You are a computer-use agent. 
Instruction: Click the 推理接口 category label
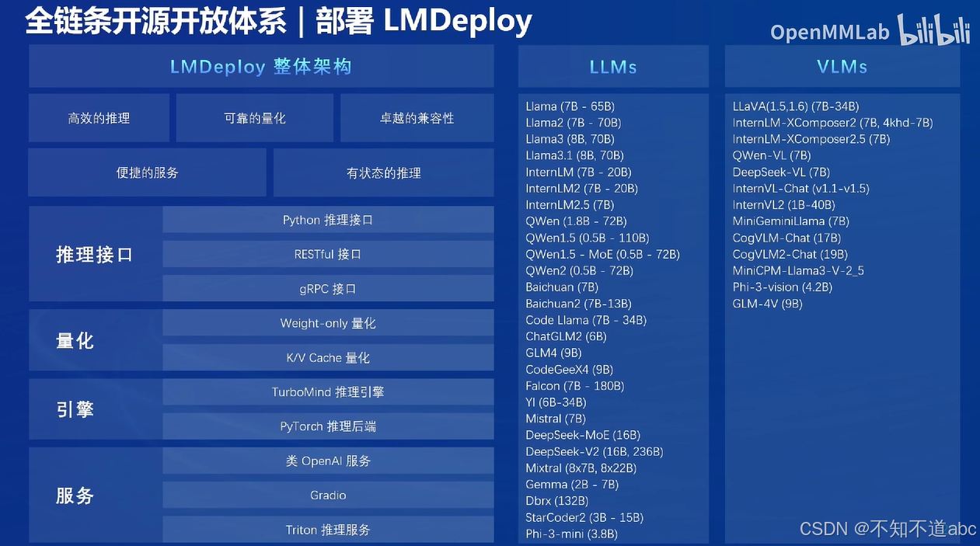coord(95,254)
